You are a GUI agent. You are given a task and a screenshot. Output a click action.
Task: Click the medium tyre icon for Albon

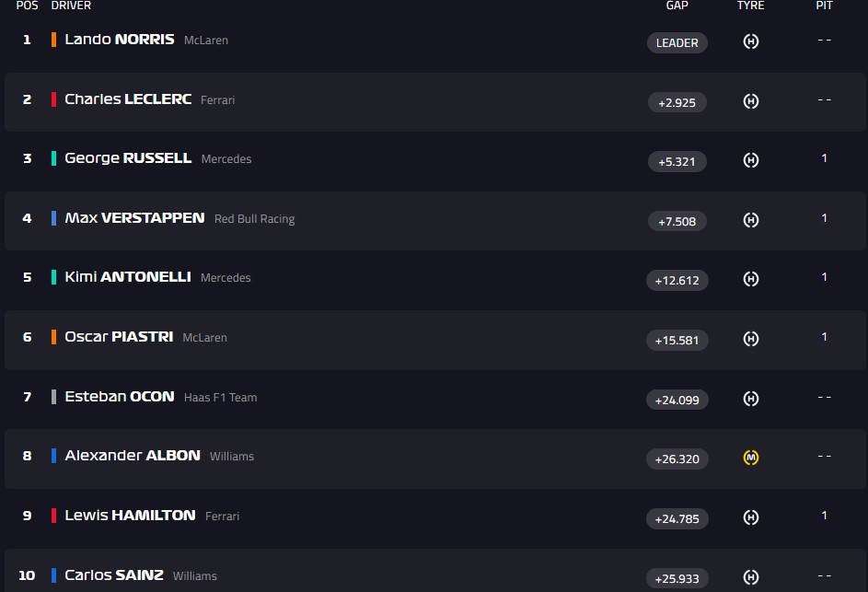[751, 458]
